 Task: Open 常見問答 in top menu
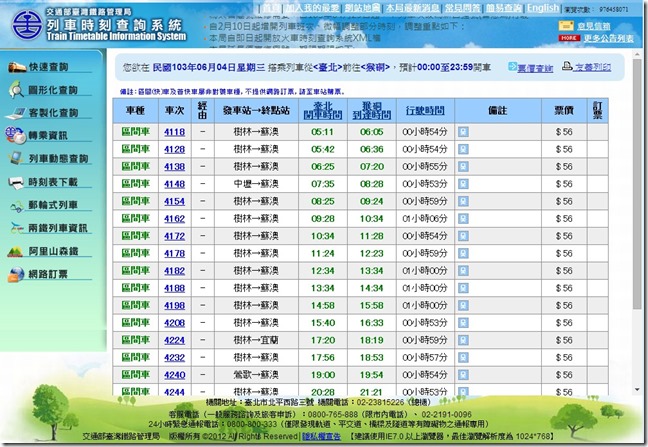click(x=462, y=8)
